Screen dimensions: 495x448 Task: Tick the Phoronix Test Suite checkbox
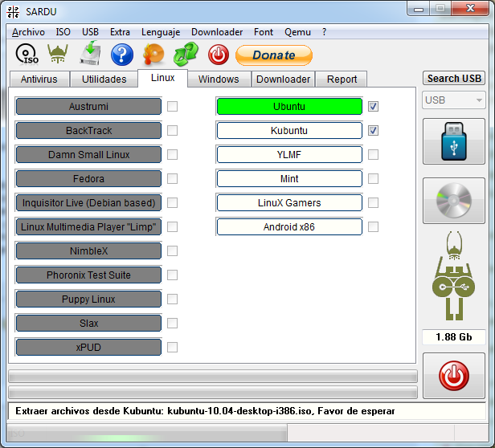[x=172, y=275]
